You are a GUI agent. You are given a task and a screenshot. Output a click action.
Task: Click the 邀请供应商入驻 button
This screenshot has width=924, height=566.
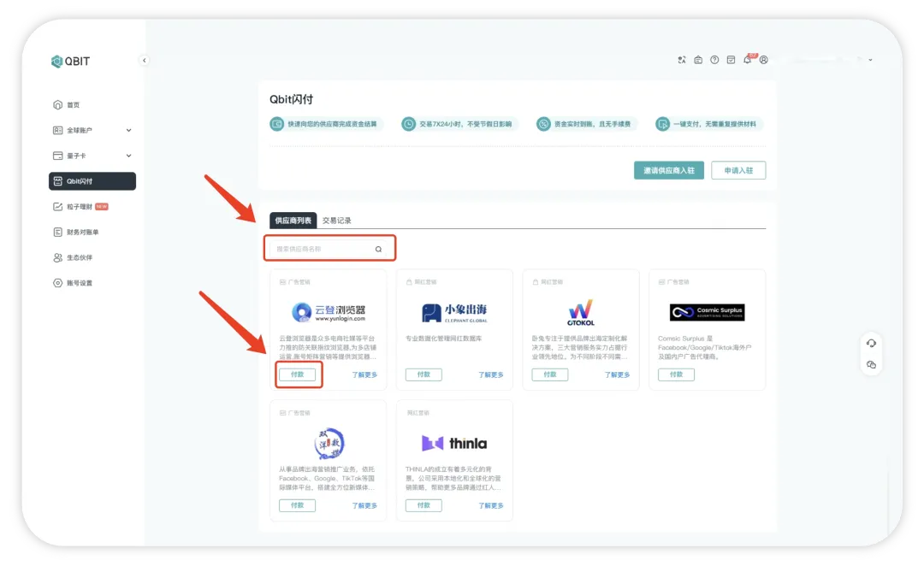[x=669, y=170]
